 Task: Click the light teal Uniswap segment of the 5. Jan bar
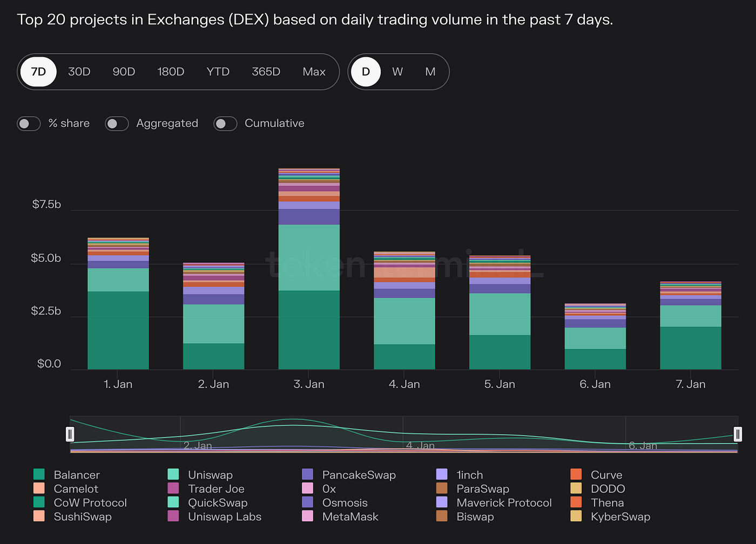pyautogui.click(x=500, y=314)
